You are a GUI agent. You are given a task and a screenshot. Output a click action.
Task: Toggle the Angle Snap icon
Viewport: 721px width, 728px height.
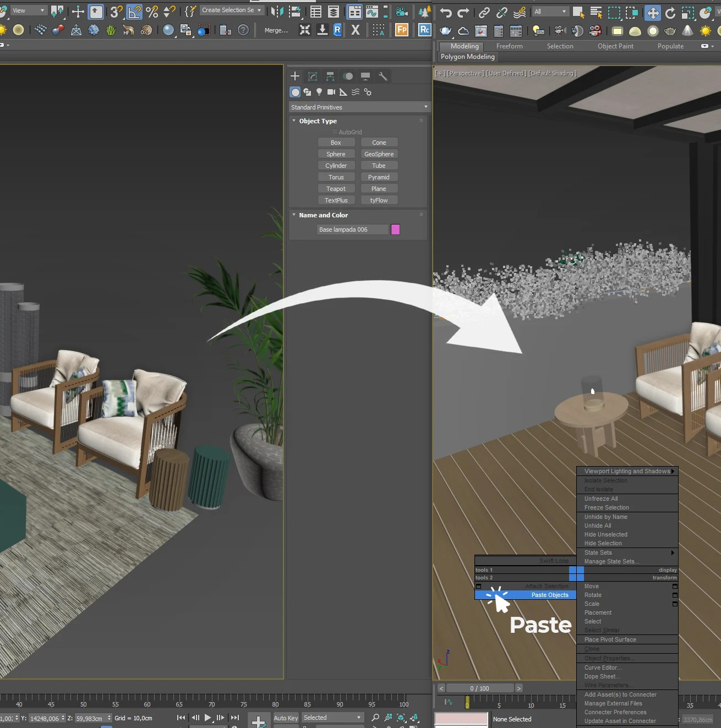point(134,11)
